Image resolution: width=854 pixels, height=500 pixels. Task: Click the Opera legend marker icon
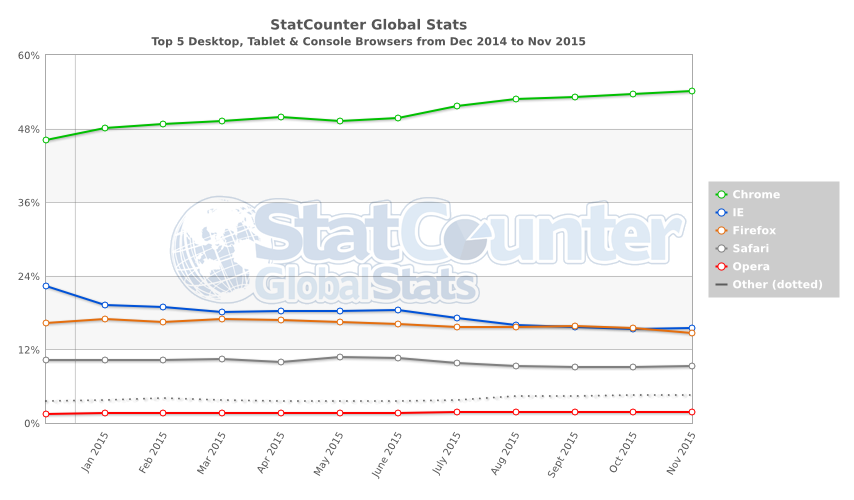(x=721, y=267)
